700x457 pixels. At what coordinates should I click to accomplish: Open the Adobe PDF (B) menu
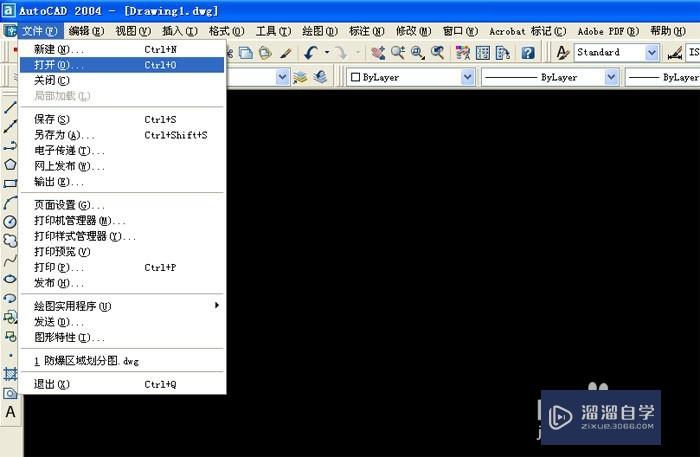(608, 31)
